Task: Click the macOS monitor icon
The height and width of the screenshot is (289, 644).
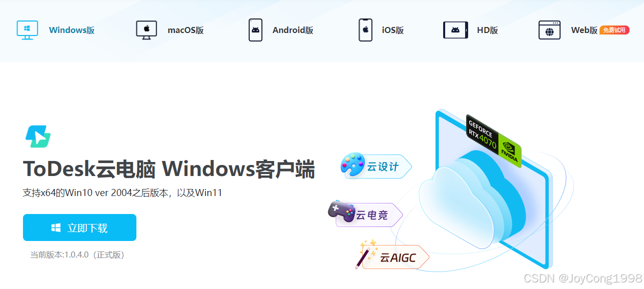Action: coord(146,30)
